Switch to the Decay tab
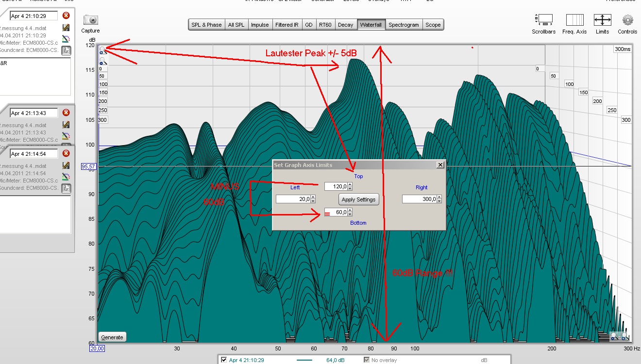The width and height of the screenshot is (641, 364). coord(346,25)
